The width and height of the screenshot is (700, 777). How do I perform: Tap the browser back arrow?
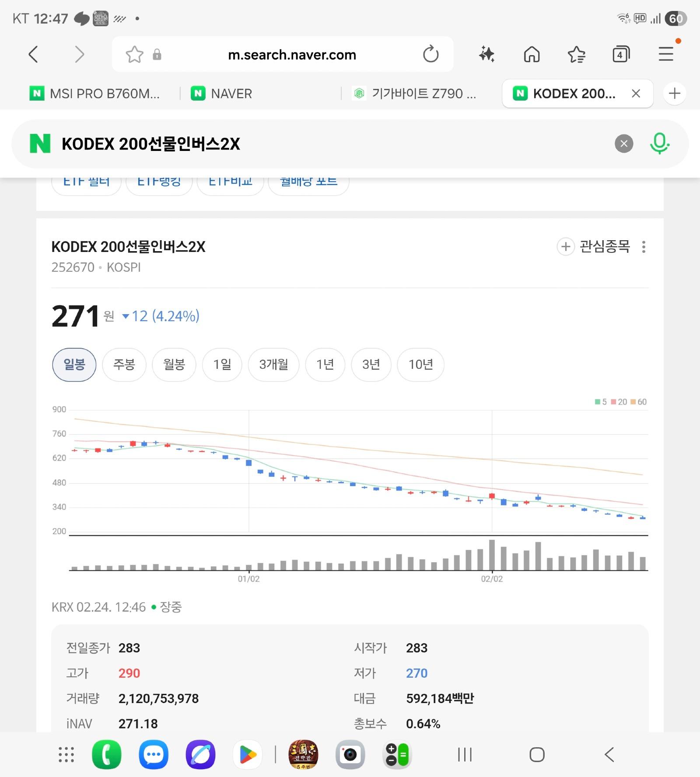pyautogui.click(x=33, y=55)
